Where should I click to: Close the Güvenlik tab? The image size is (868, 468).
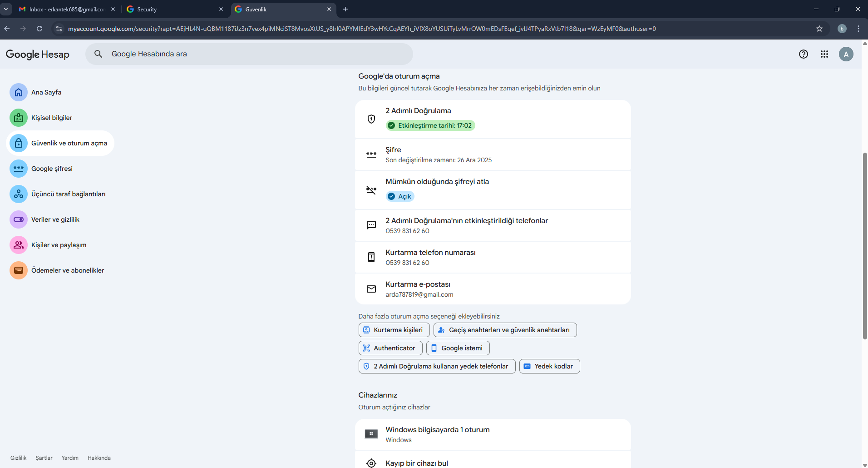(329, 9)
